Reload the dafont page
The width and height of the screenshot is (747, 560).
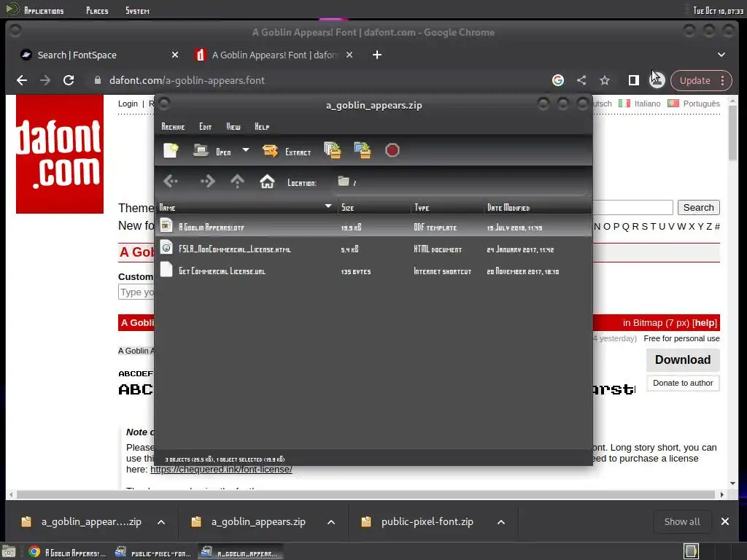click(x=69, y=80)
